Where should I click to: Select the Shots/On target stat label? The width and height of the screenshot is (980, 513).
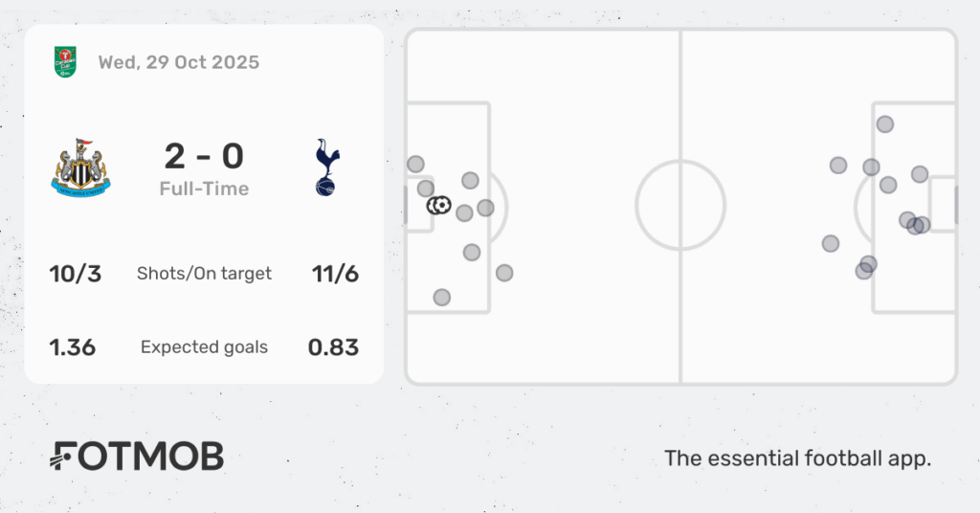tap(204, 274)
